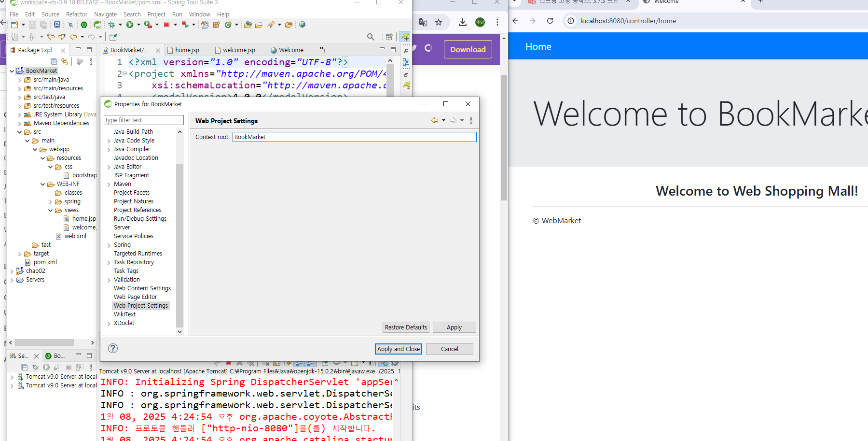Expand Maven Dependencies node
The image size is (868, 441).
[x=20, y=124]
